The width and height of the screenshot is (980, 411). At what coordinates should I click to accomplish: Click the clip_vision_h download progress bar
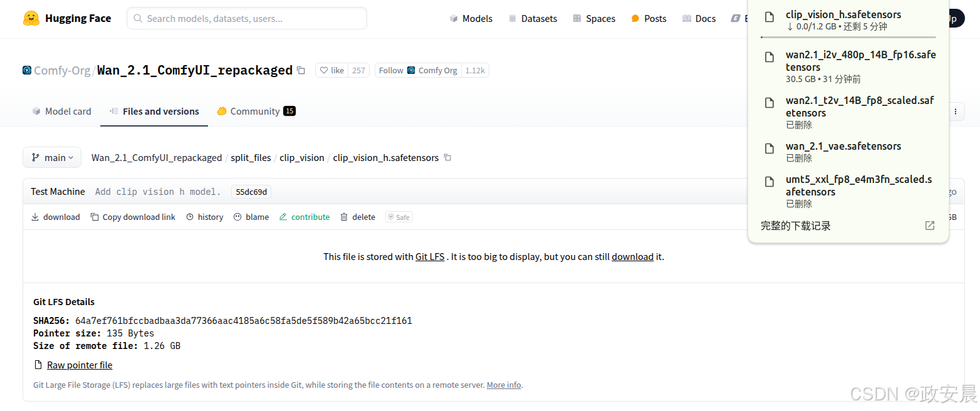tap(848, 38)
